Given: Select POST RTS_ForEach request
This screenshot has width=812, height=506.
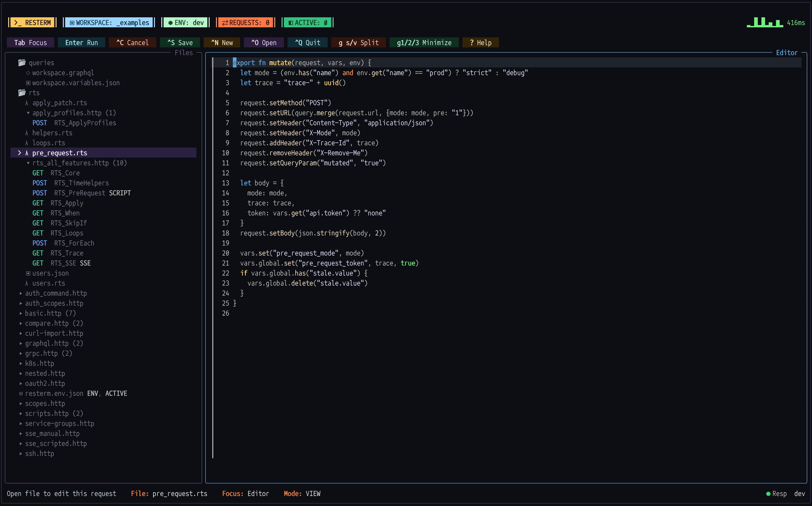Looking at the screenshot, I should [63, 243].
